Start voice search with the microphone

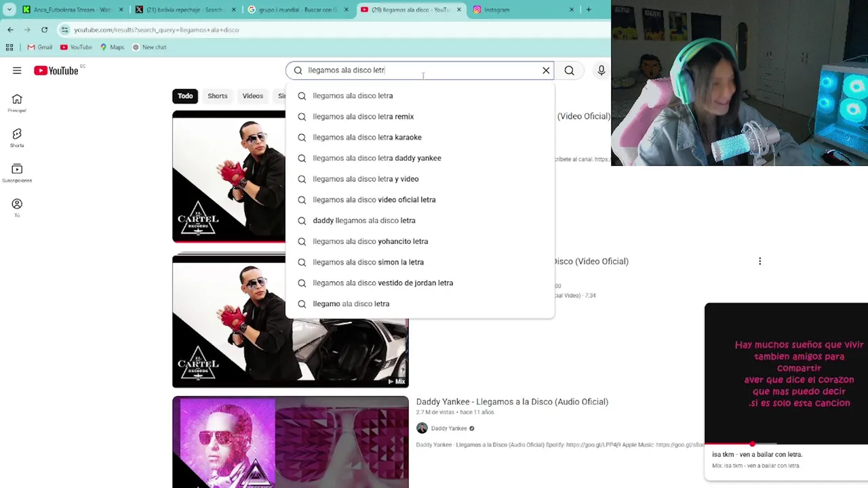click(x=601, y=70)
